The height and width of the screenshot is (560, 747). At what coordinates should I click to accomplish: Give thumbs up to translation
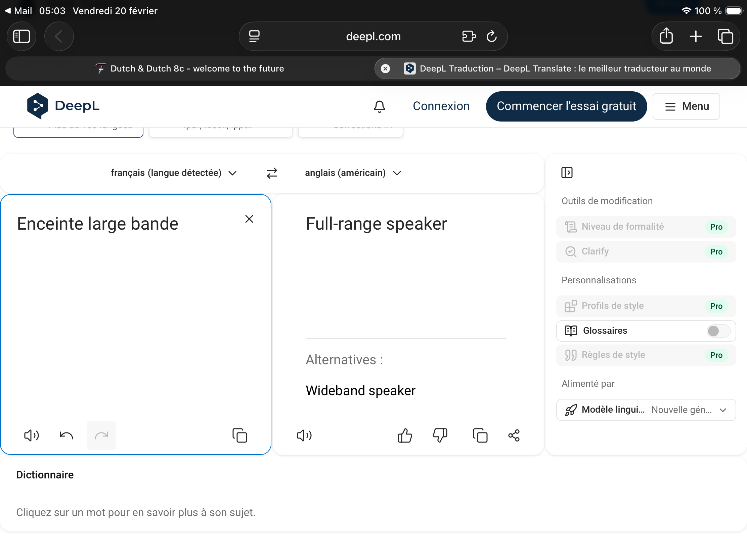[x=404, y=435]
